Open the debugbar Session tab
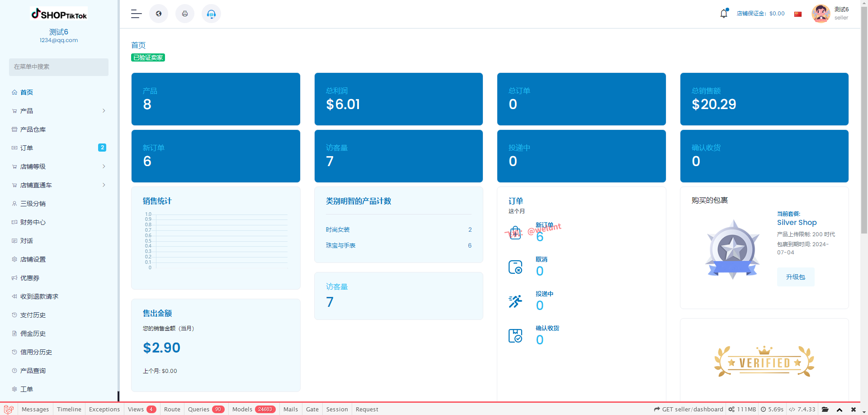Screen dimensions: 868x415 pyautogui.click(x=337, y=410)
